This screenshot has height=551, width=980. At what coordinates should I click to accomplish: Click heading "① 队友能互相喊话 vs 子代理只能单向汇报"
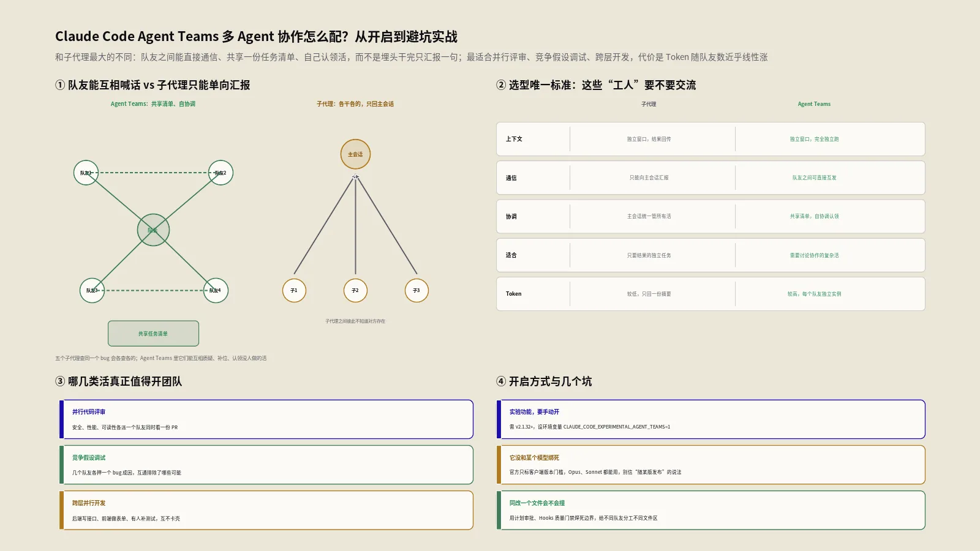click(x=153, y=85)
